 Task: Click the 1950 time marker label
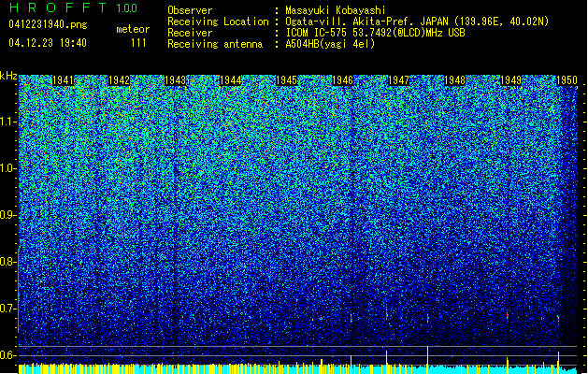pos(566,80)
